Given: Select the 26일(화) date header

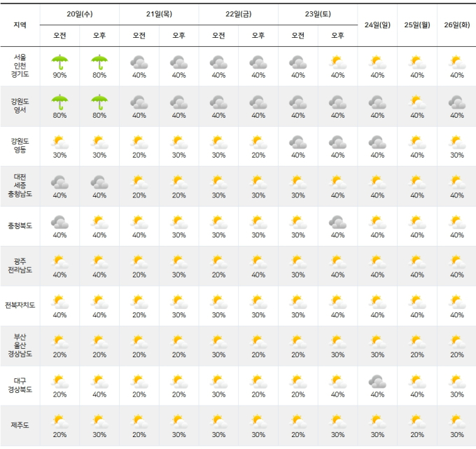Looking at the screenshot, I should coord(457,25).
